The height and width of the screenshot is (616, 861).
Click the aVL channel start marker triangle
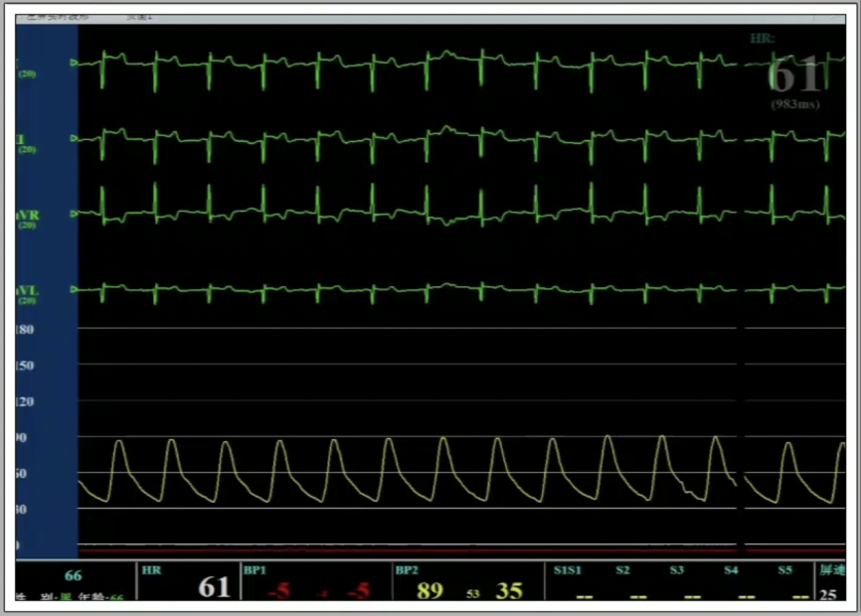pos(74,290)
